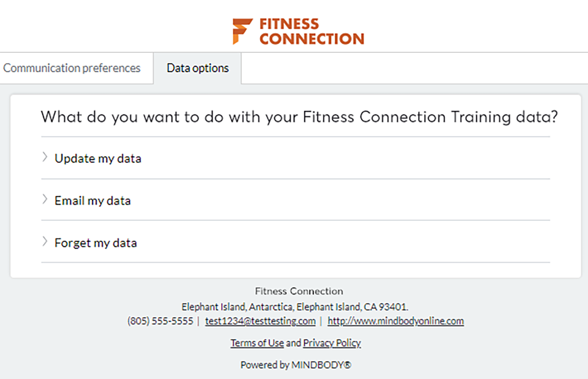This screenshot has width=588, height=379.
Task: Open the Email my data section label
Action: point(93,201)
